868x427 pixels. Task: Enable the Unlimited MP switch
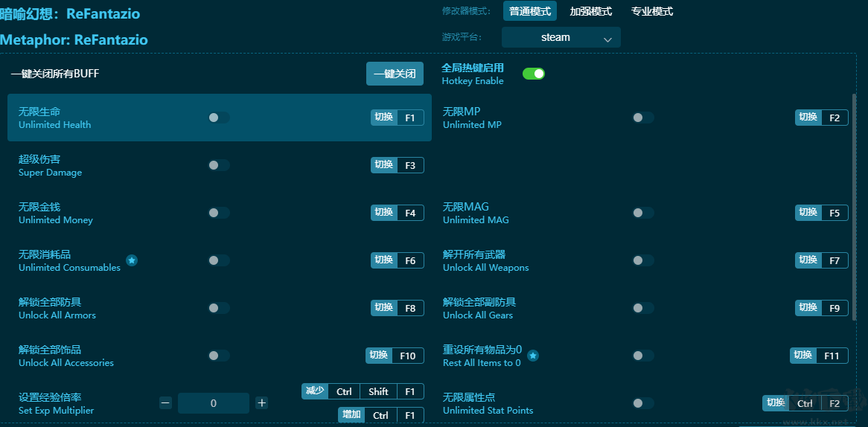click(643, 118)
